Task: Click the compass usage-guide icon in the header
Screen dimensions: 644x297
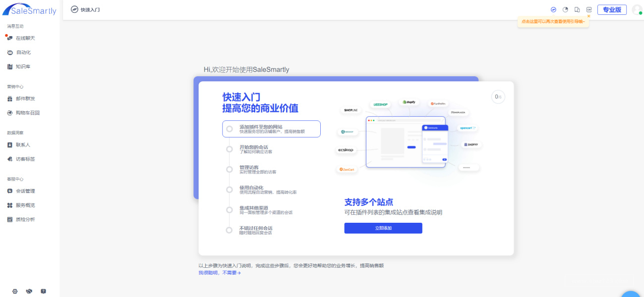Action: point(554,9)
